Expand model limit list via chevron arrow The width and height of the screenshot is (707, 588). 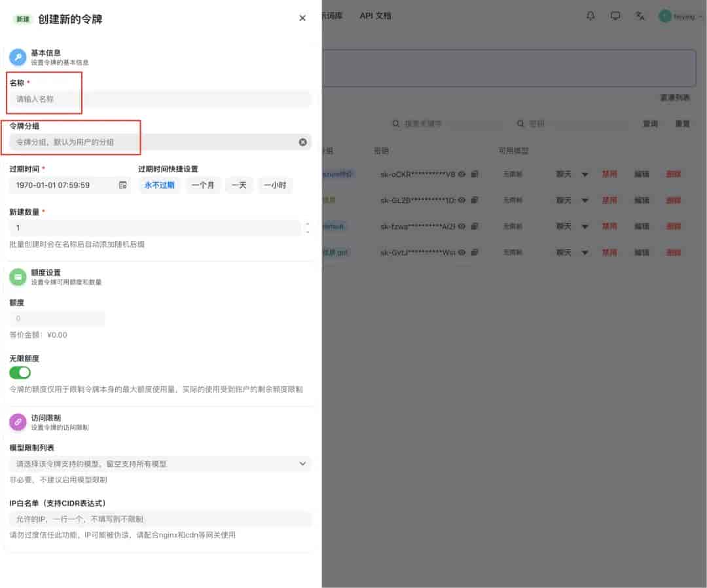pos(302,464)
